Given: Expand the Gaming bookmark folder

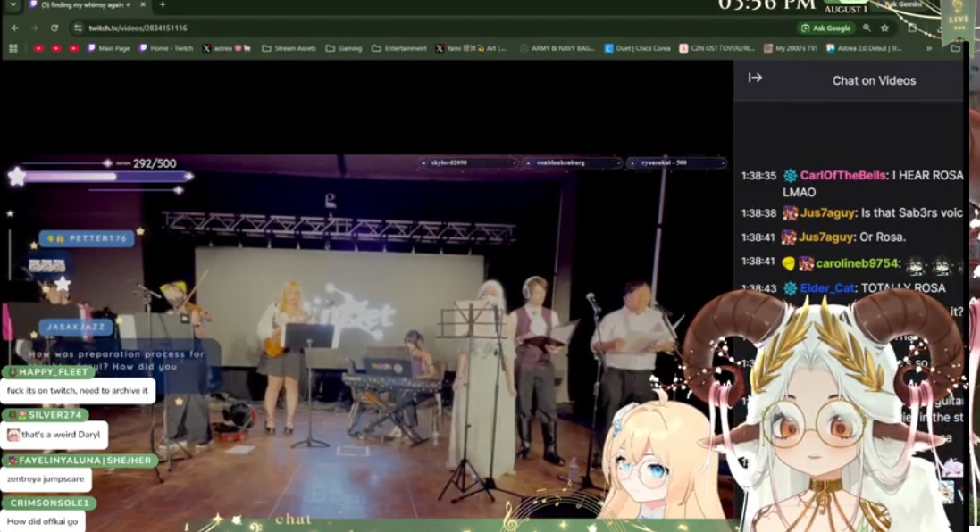Looking at the screenshot, I should 344,48.
